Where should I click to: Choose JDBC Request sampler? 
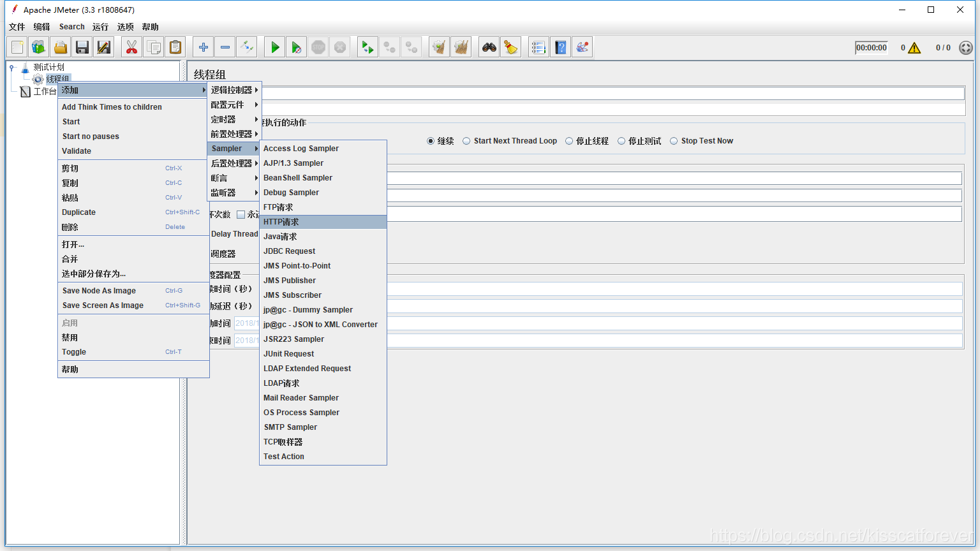point(323,251)
